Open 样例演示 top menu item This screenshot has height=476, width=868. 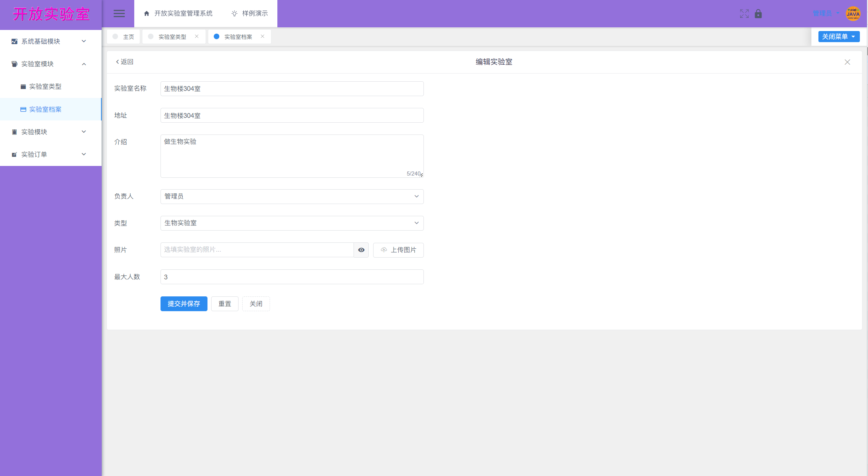tap(250, 14)
